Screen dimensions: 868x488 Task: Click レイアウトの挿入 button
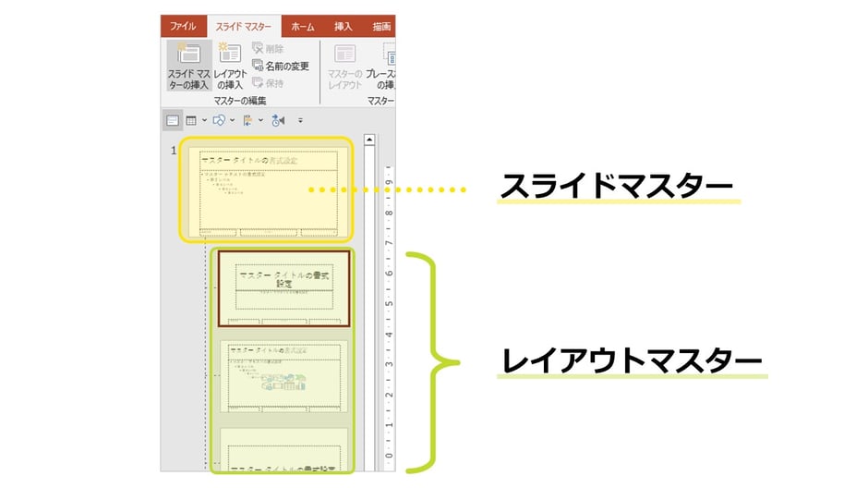pos(230,66)
